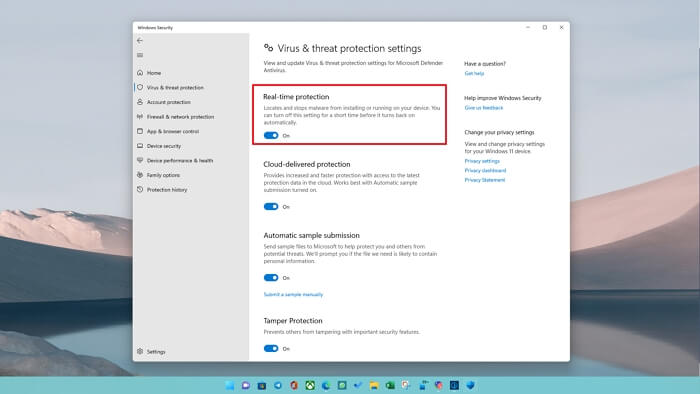Open Excel from the taskbar
This screenshot has height=394, width=700.
(390, 385)
